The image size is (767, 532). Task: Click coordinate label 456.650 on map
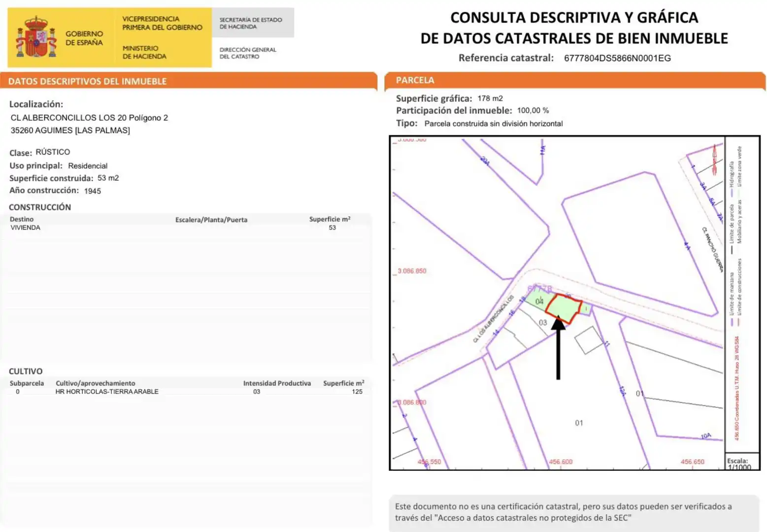(x=692, y=462)
